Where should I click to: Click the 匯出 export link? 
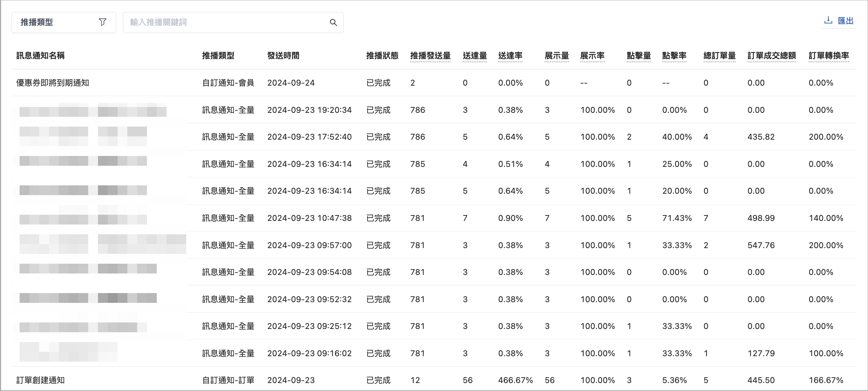[x=846, y=21]
